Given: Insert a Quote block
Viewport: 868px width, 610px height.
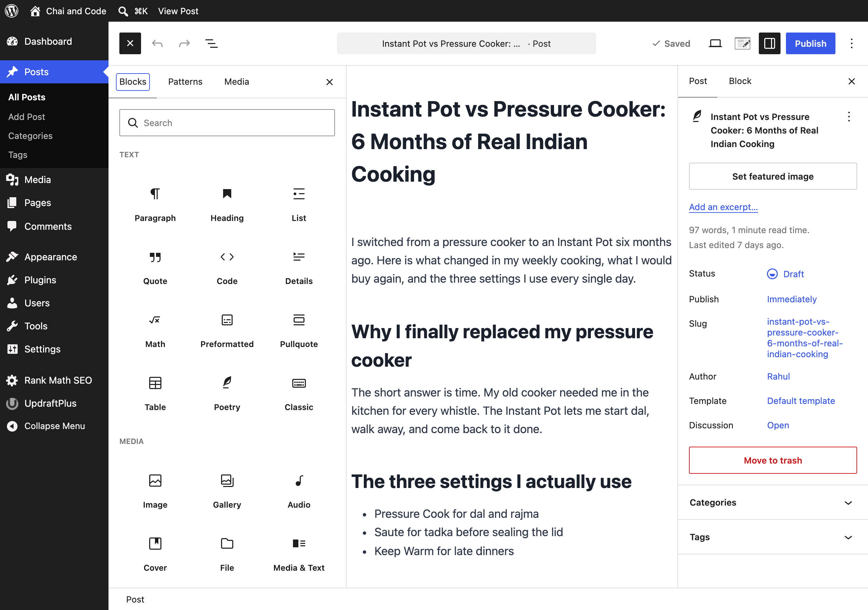Looking at the screenshot, I should (x=155, y=267).
